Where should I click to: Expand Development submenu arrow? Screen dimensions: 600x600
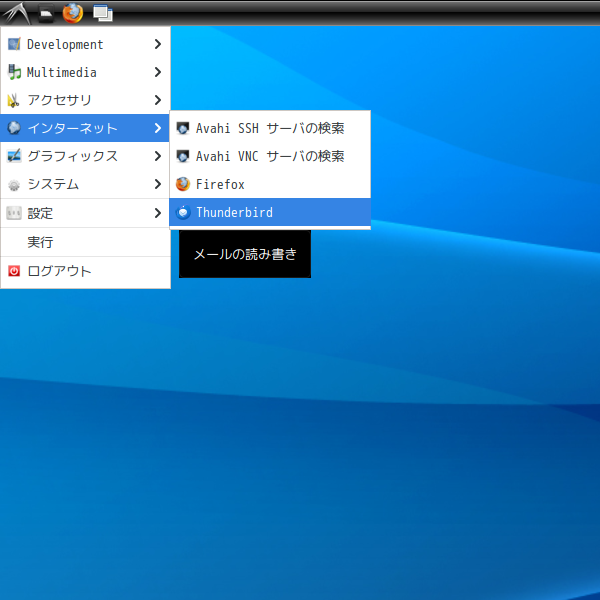(158, 44)
